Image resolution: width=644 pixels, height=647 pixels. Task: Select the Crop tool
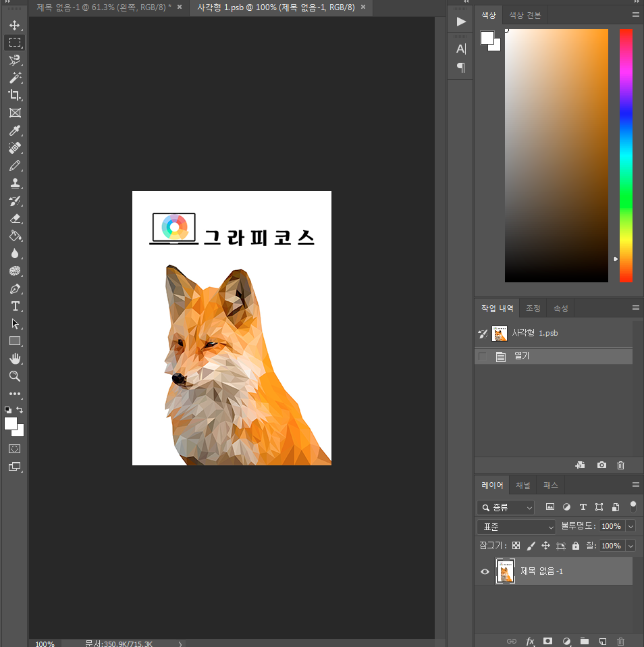pyautogui.click(x=15, y=95)
